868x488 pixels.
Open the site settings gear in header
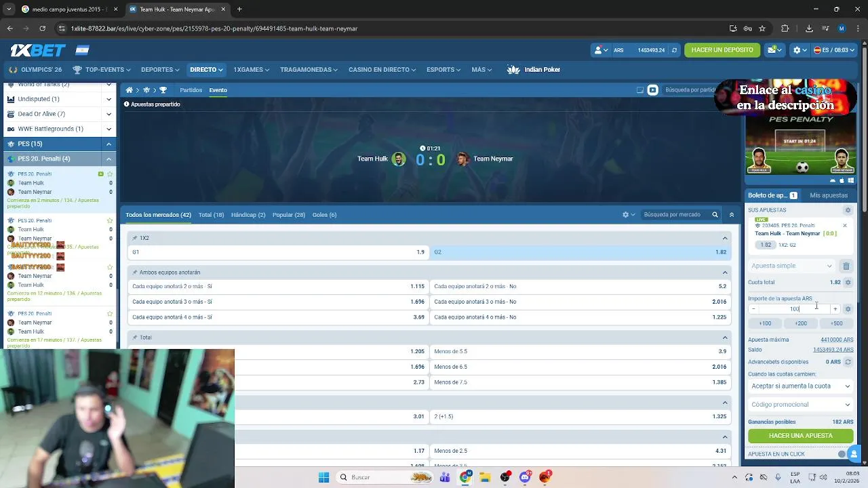800,50
